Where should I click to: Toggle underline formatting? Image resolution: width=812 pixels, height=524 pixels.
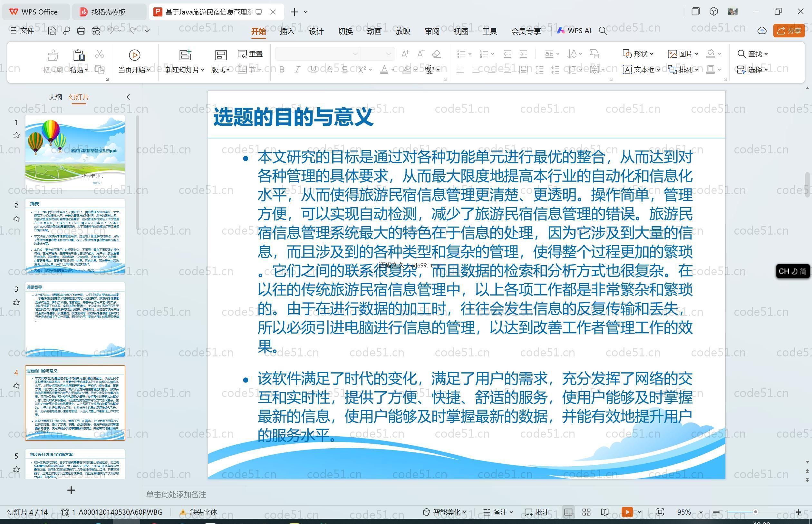(313, 70)
